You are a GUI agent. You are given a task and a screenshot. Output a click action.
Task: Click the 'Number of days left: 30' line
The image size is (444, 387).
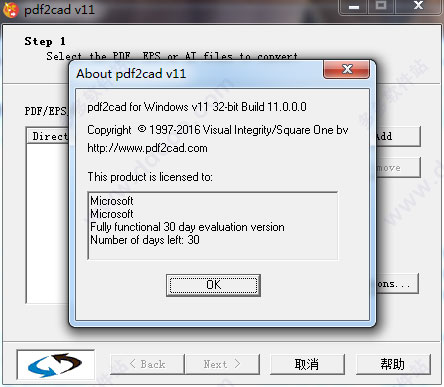coord(145,240)
